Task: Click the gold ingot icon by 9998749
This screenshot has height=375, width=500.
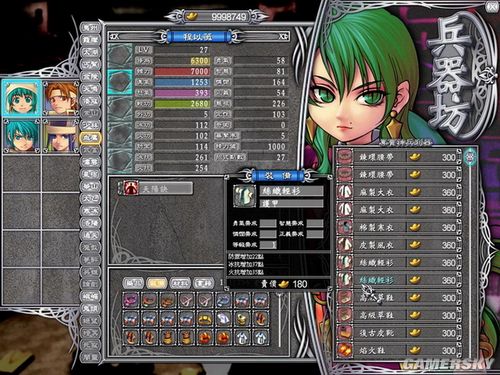Action: [192, 16]
